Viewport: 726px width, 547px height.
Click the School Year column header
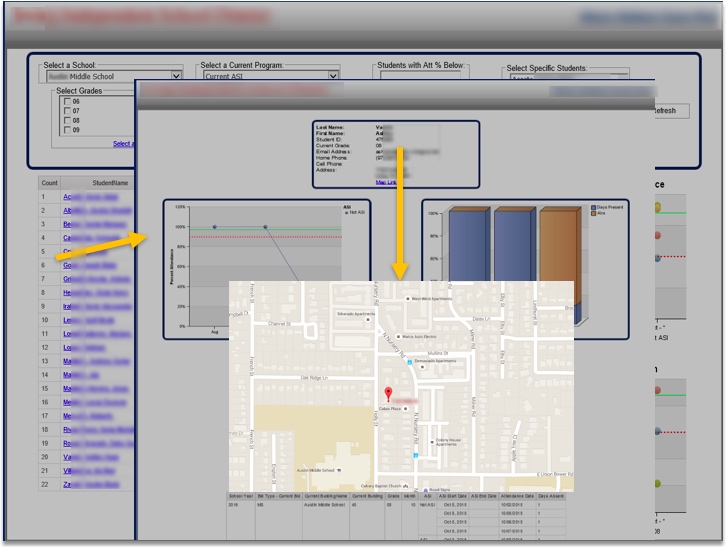[241, 496]
